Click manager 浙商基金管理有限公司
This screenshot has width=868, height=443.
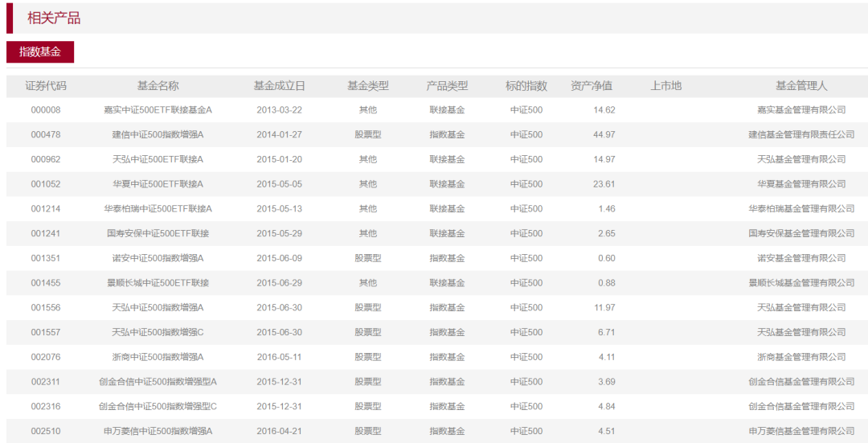point(801,357)
